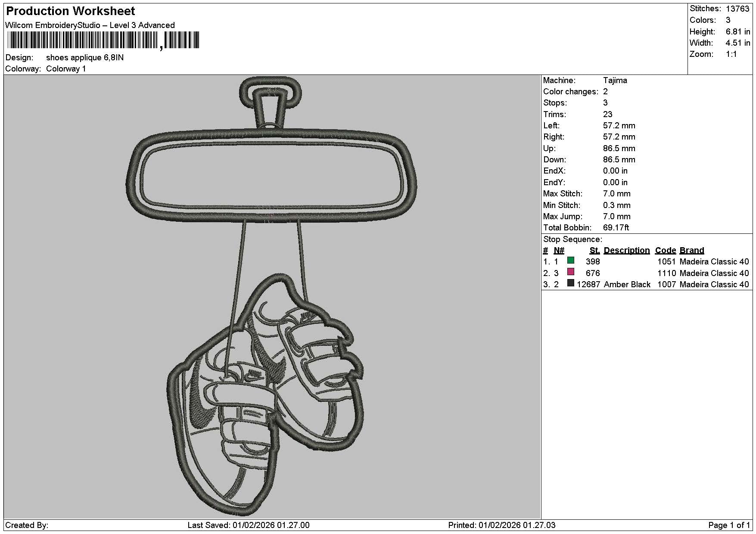This screenshot has width=756, height=534.
Task: Click the Zoom 1:1 value
Action: [731, 54]
